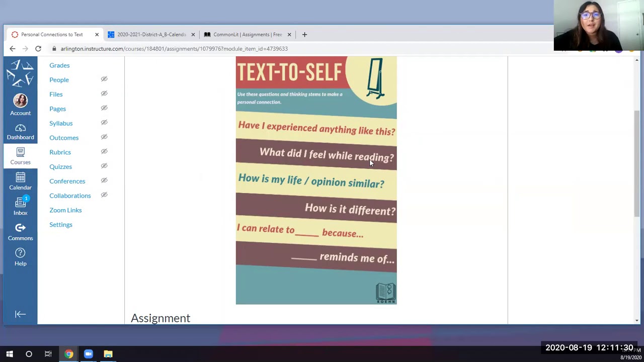The width and height of the screenshot is (644, 362).
Task: Go forward in browser history
Action: pyautogui.click(x=25, y=49)
